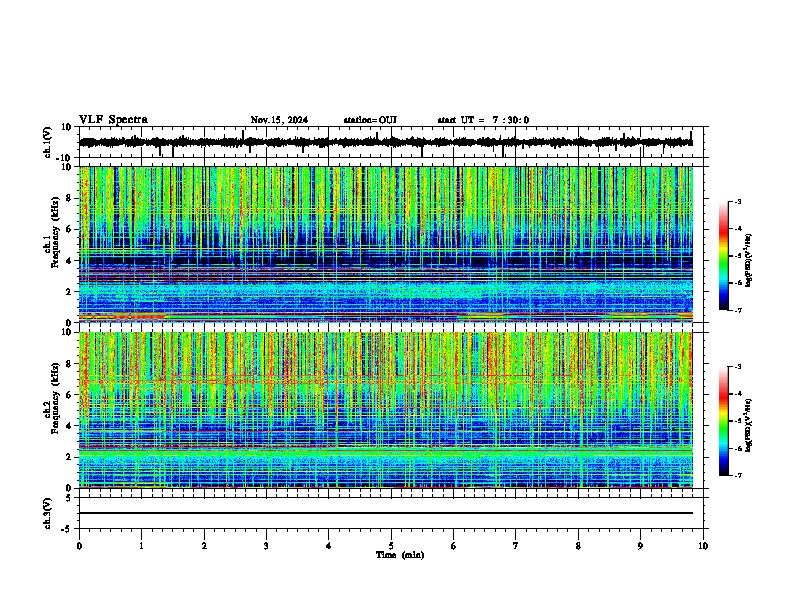
Task: Click the "-3" value on ch.2 colorbar
Action: pos(738,367)
